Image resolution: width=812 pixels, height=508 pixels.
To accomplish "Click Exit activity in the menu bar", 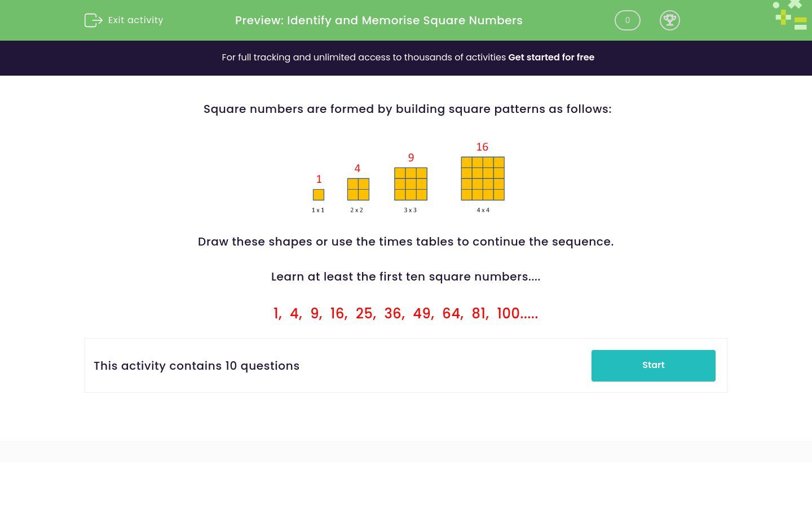I will (135, 20).
